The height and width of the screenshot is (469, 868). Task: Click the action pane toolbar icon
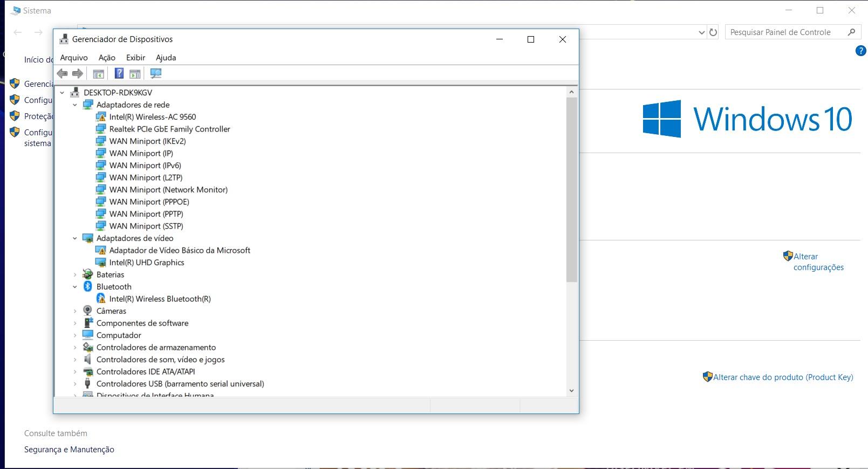coord(135,73)
